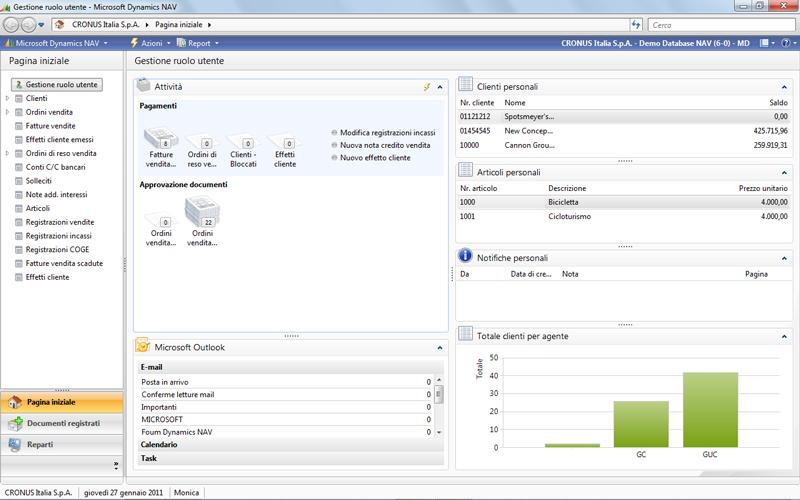
Task: Click Nuova nota credito vendita link
Action: coord(387,145)
